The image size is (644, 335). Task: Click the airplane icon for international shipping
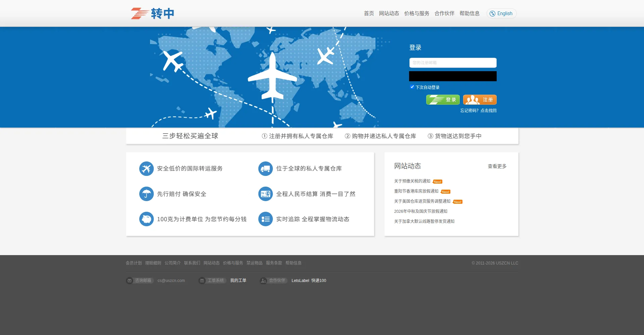click(146, 169)
